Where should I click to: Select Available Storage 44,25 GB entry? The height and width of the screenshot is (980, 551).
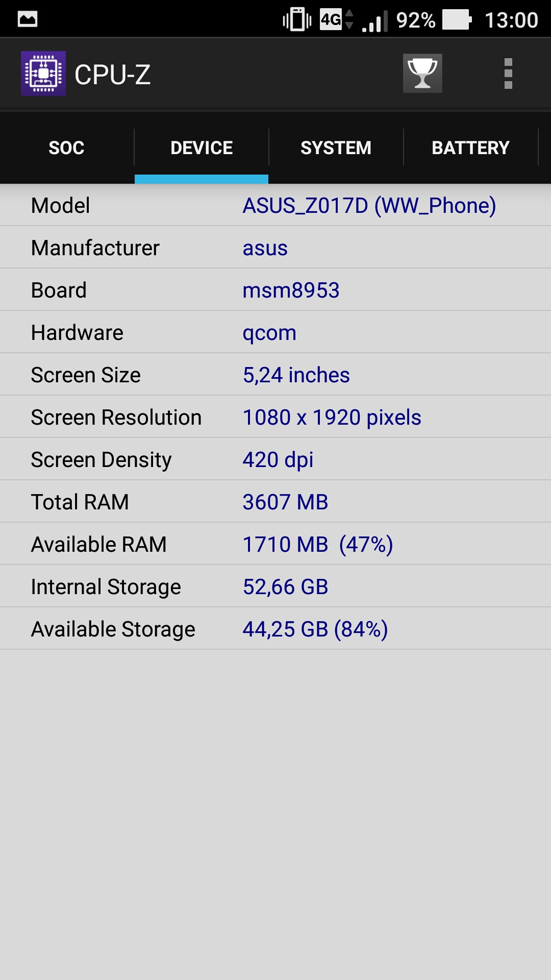(x=275, y=629)
